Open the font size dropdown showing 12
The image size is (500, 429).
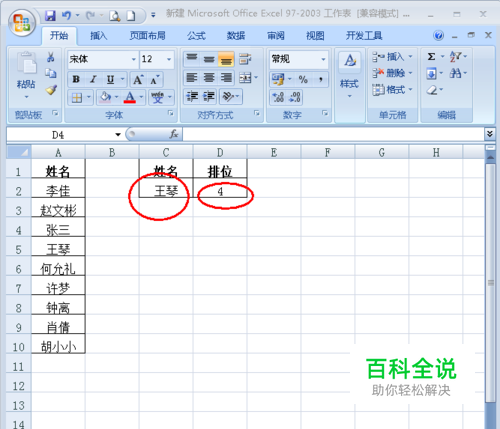(x=169, y=60)
